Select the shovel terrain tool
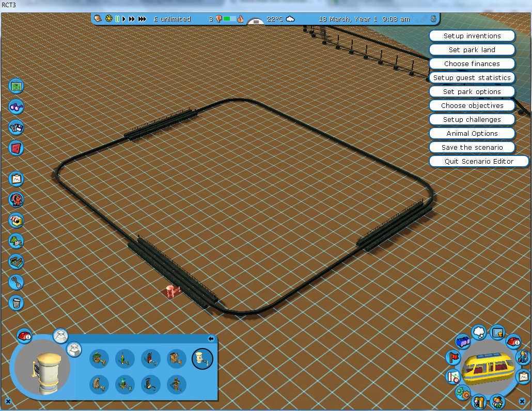The height and width of the screenshot is (411, 532). pos(17,282)
